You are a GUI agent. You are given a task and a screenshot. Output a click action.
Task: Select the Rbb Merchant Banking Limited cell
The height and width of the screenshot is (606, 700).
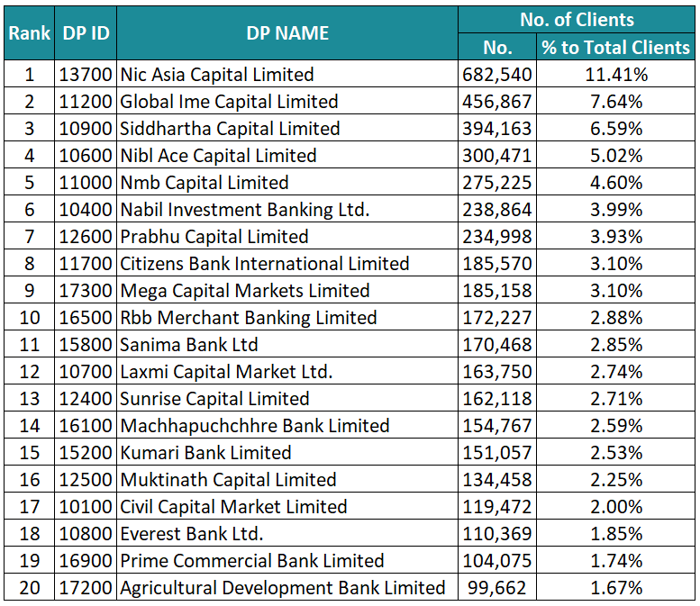(249, 318)
